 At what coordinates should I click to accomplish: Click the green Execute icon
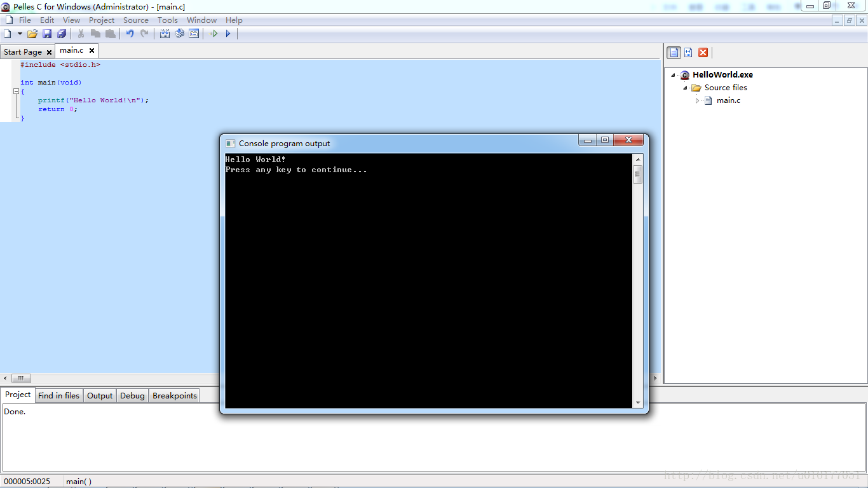pyautogui.click(x=214, y=34)
